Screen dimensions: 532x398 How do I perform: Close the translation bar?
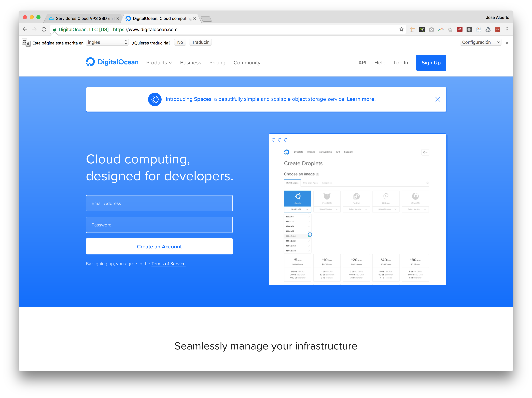507,43
